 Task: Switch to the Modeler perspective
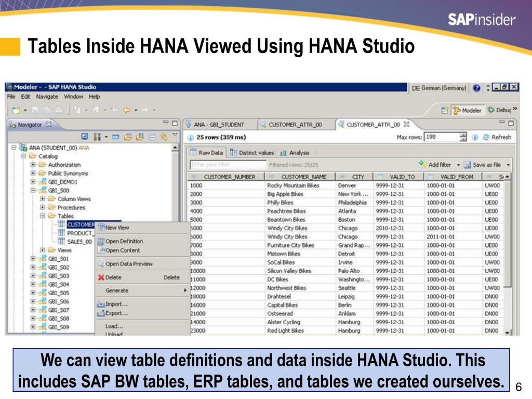pos(467,110)
